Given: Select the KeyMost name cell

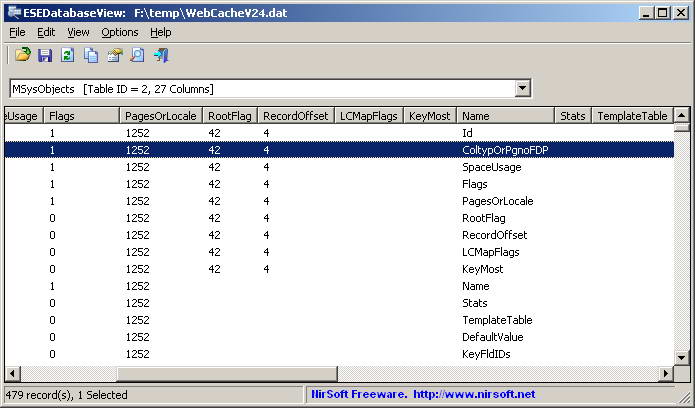Looking at the screenshot, I should click(x=483, y=269).
